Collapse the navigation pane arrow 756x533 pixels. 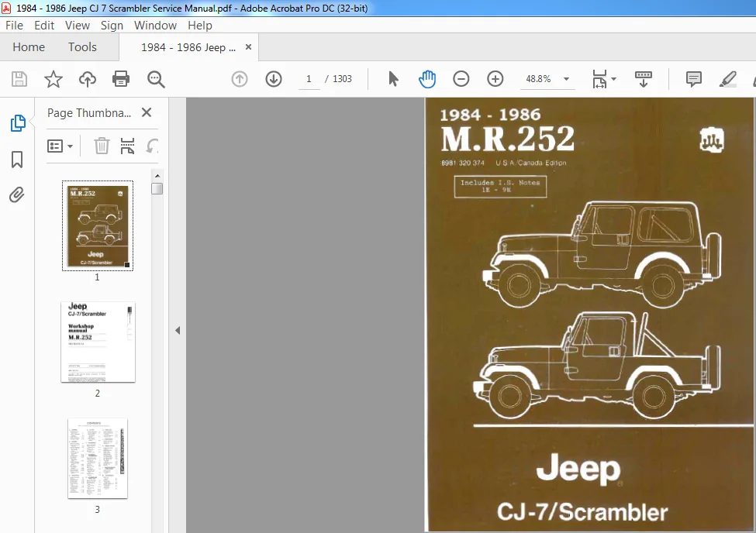178,331
